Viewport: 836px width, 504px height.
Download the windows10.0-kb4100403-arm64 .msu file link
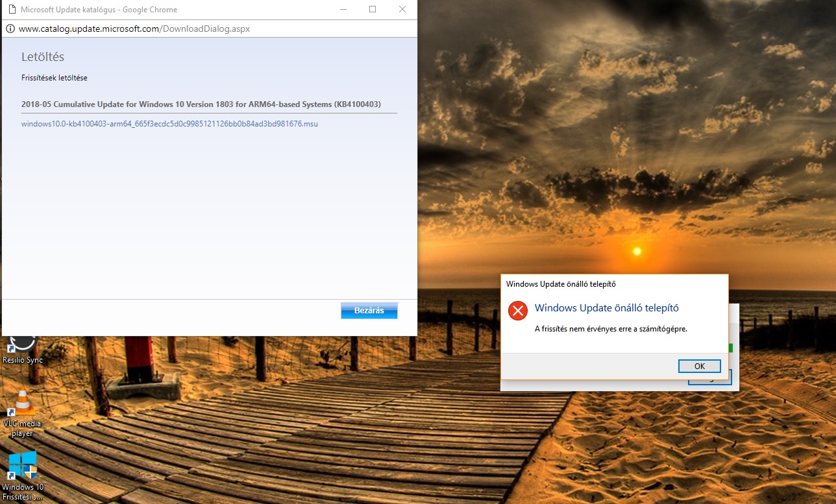point(169,123)
